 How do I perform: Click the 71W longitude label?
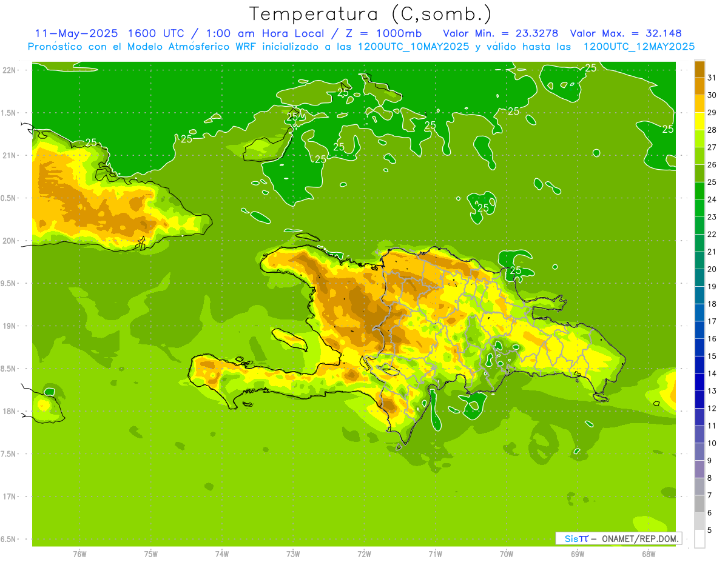click(435, 554)
